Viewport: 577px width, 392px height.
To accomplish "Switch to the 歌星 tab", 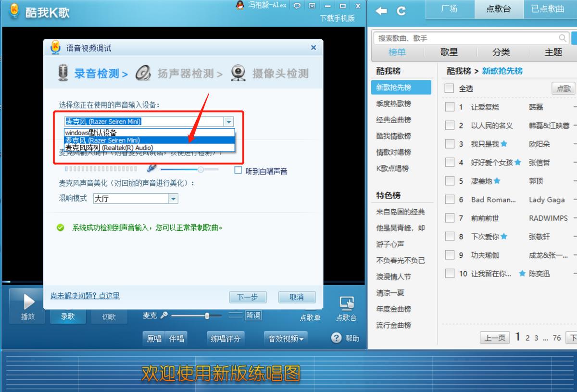I will [449, 52].
